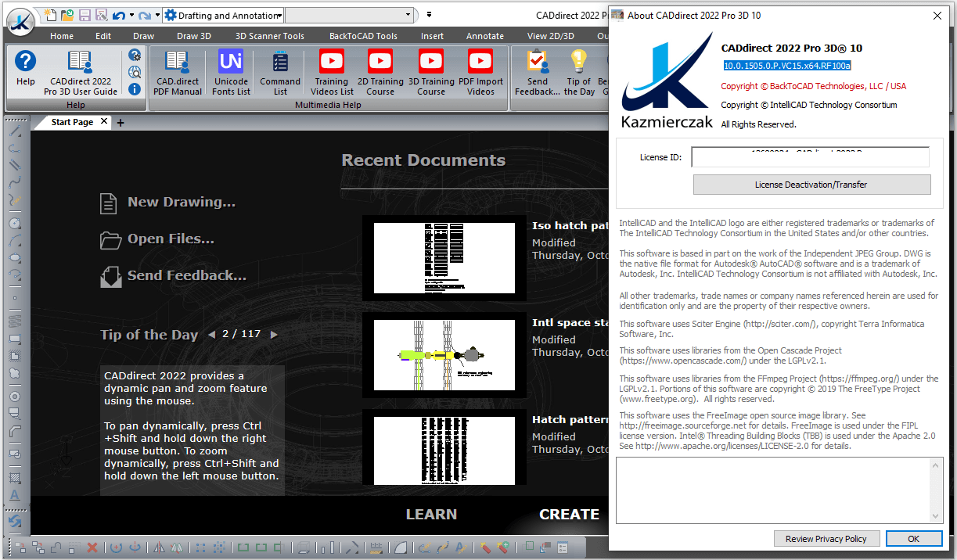Launch the 3D Training Course video
957x560 pixels.
pos(430,73)
